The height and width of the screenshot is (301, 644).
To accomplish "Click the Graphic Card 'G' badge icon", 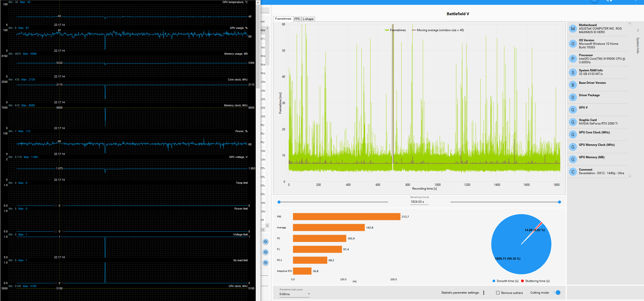I will coord(573,122).
